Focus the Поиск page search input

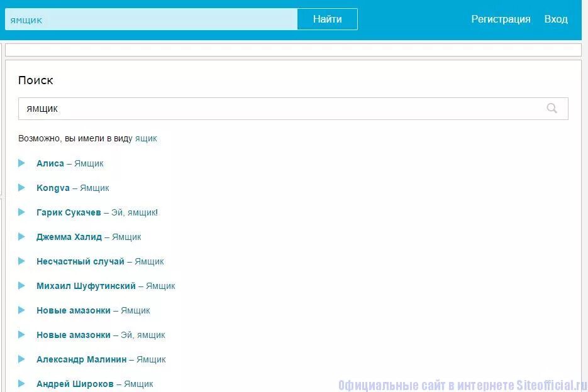click(x=293, y=109)
